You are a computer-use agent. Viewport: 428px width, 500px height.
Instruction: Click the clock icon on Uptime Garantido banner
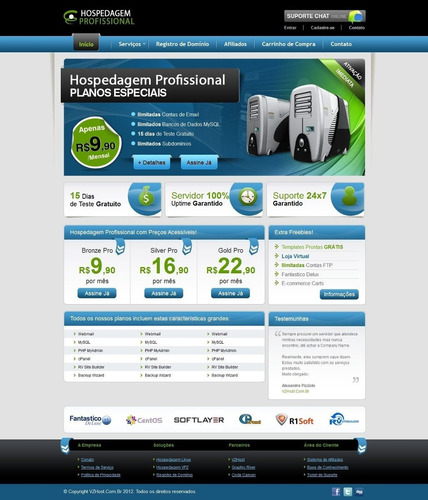(248, 196)
